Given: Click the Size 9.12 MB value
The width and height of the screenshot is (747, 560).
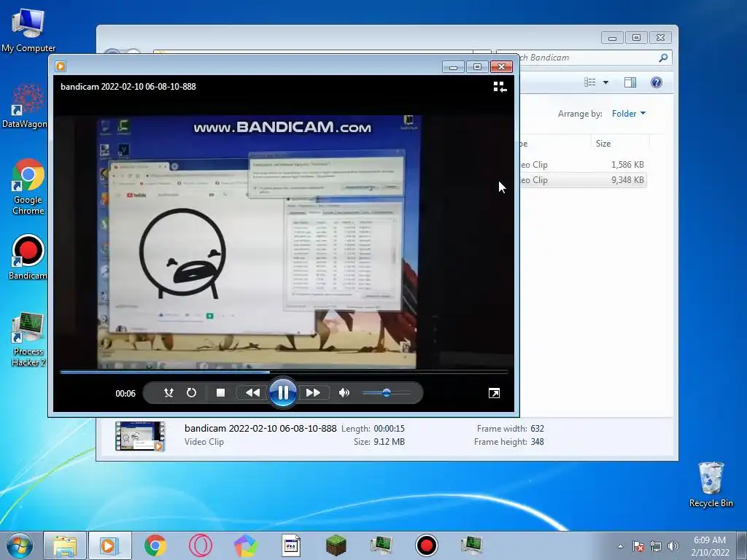Looking at the screenshot, I should coord(389,442).
